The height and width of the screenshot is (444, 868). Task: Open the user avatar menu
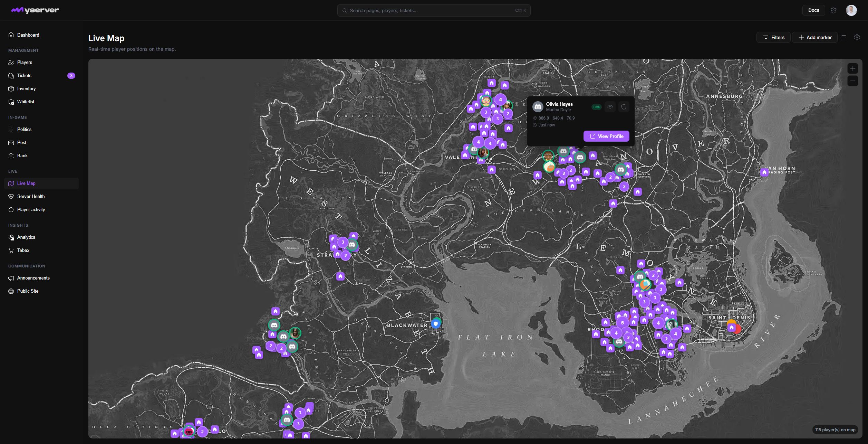click(x=851, y=10)
